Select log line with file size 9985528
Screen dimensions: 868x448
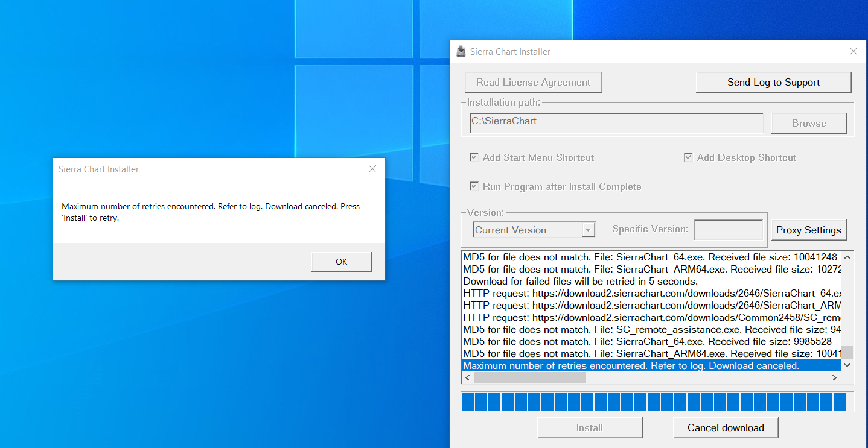[651, 342]
